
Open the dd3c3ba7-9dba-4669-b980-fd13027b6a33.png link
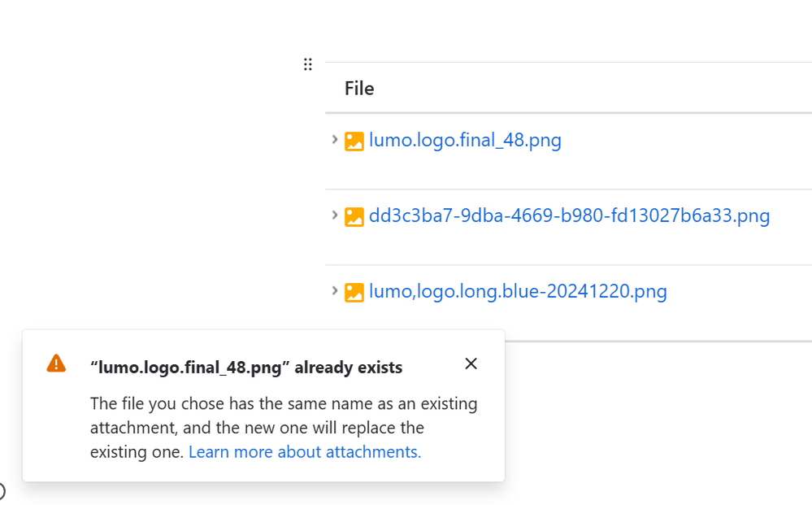tap(569, 215)
